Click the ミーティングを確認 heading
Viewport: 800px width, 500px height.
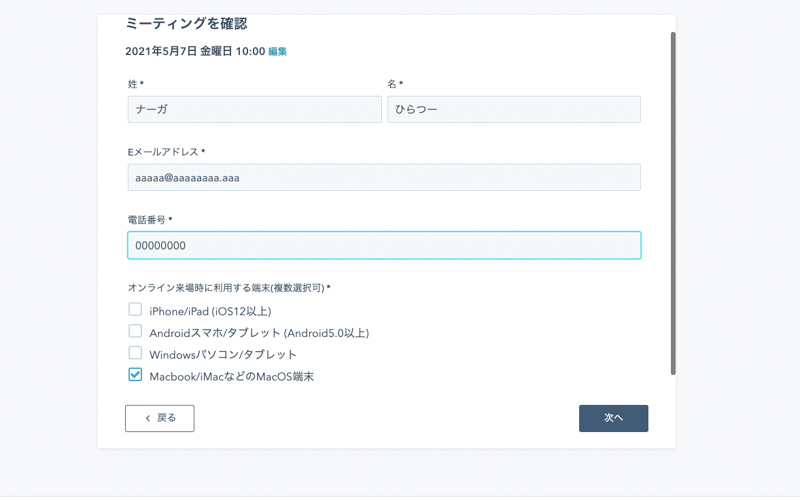(186, 23)
